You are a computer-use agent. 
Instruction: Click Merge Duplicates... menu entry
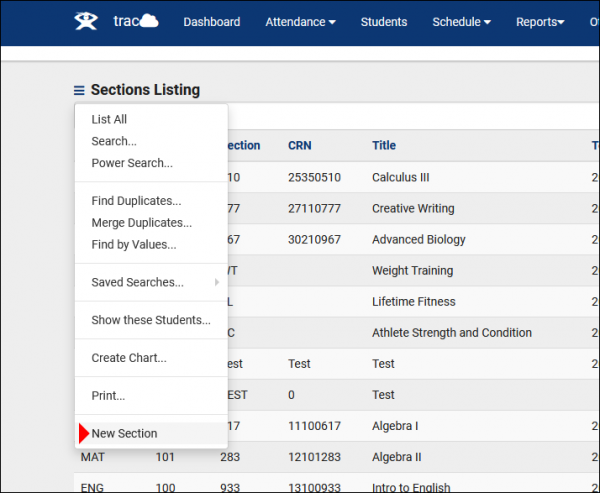point(141,223)
